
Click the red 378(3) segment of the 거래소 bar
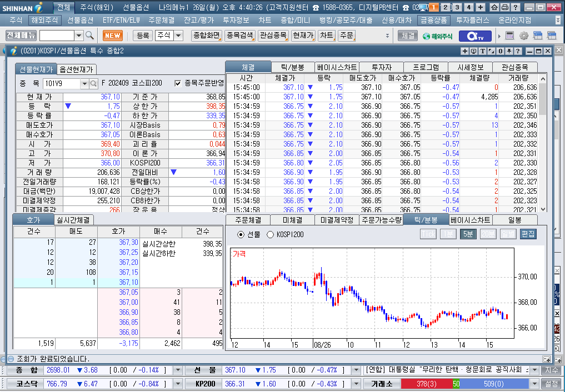pos(427,384)
